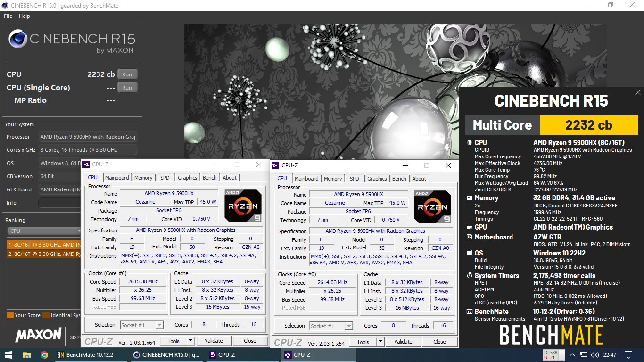The image size is (644, 362).
Task: Click the Your Score orange legend swatch
Action: (10, 315)
